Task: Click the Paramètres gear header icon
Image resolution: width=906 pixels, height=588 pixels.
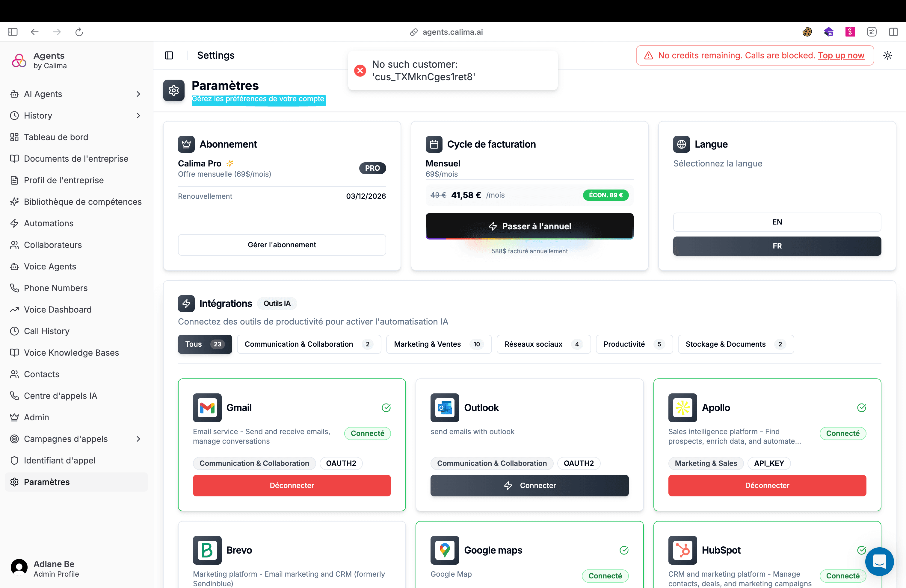Action: [x=173, y=90]
